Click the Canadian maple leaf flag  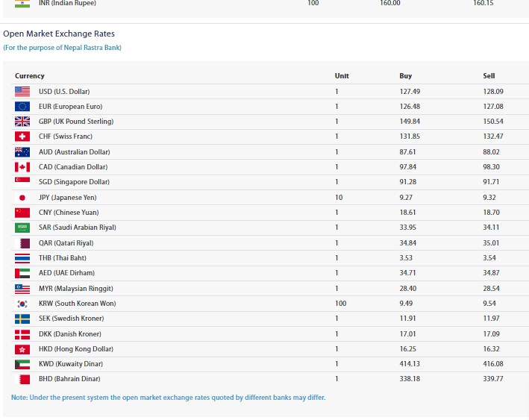click(x=22, y=167)
